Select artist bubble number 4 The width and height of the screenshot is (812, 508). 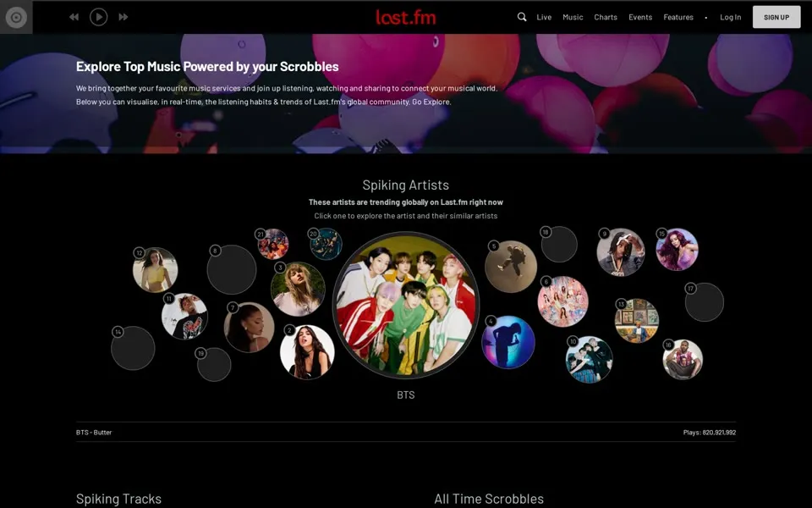[508, 342]
